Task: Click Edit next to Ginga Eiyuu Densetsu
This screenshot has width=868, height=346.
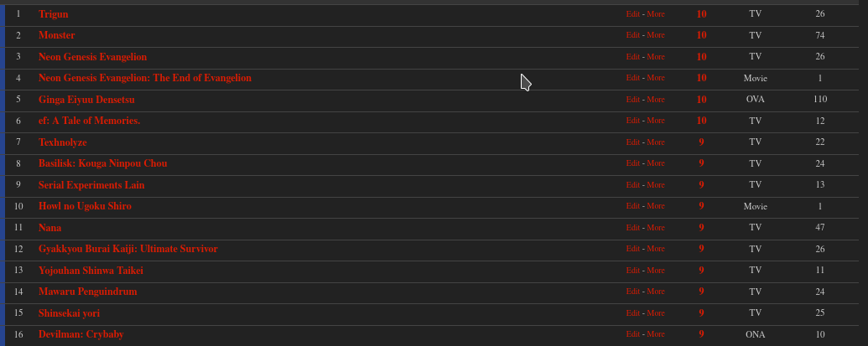Action: [x=632, y=100]
